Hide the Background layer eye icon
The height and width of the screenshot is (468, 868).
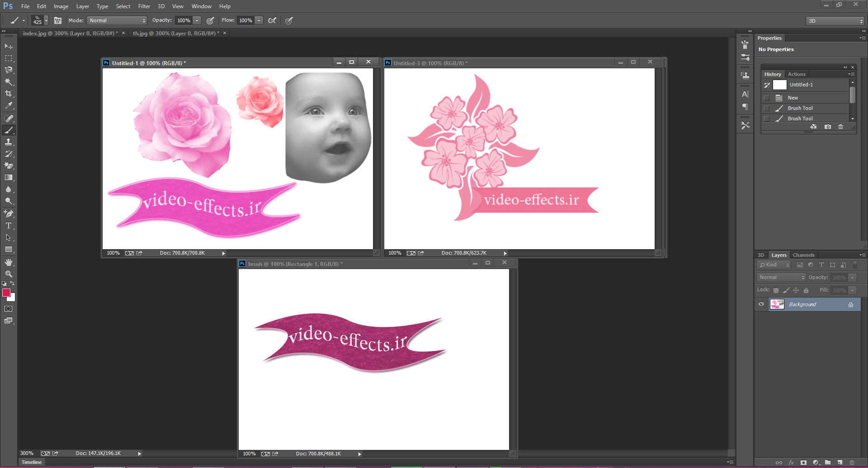pyautogui.click(x=761, y=304)
